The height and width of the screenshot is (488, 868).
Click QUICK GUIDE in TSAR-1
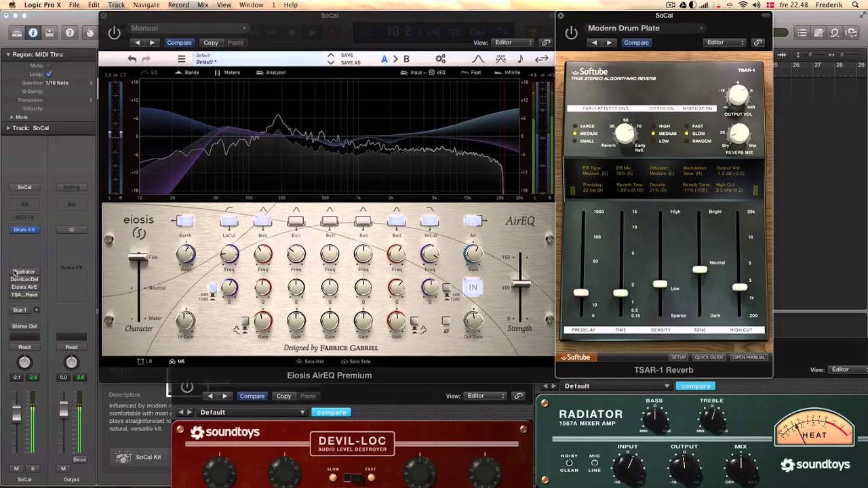709,357
